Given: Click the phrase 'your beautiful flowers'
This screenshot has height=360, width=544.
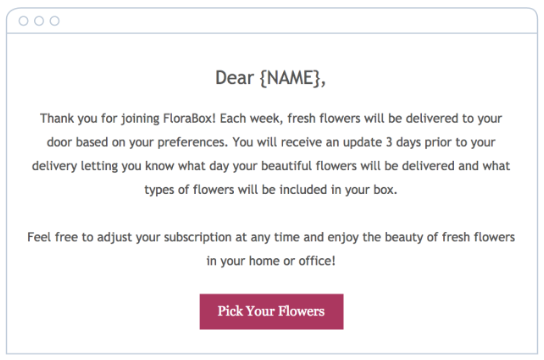Looking at the screenshot, I should 295,166.
